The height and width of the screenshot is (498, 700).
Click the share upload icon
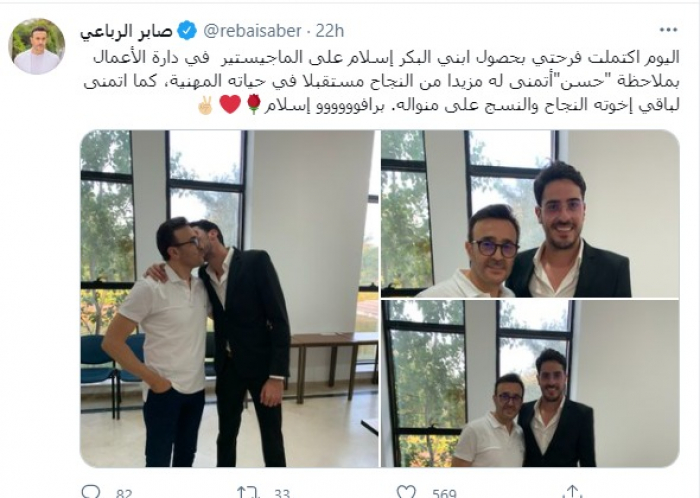coord(572,492)
